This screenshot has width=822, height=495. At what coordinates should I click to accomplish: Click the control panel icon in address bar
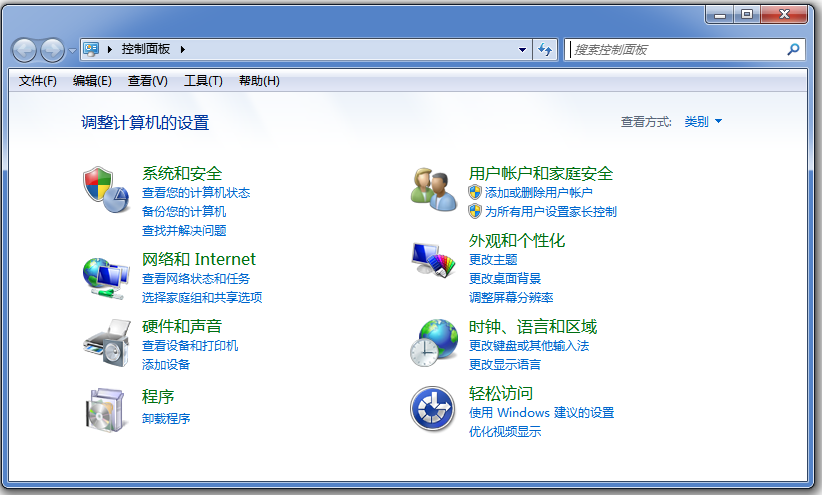(x=91, y=49)
